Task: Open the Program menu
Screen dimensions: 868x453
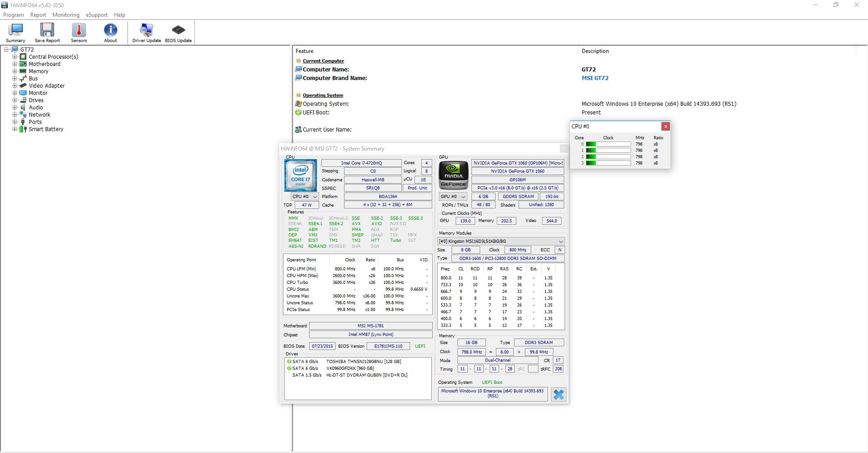Action: (x=14, y=15)
